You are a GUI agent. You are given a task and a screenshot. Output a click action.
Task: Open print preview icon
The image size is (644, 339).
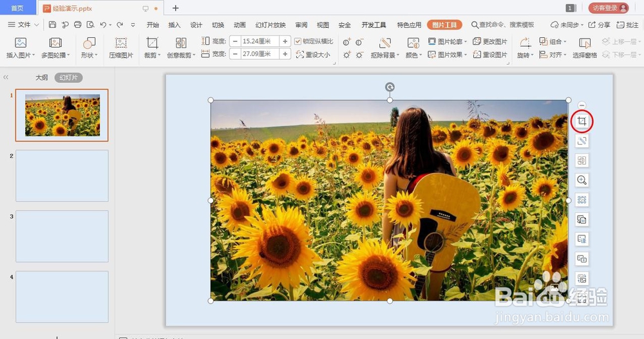tap(90, 24)
